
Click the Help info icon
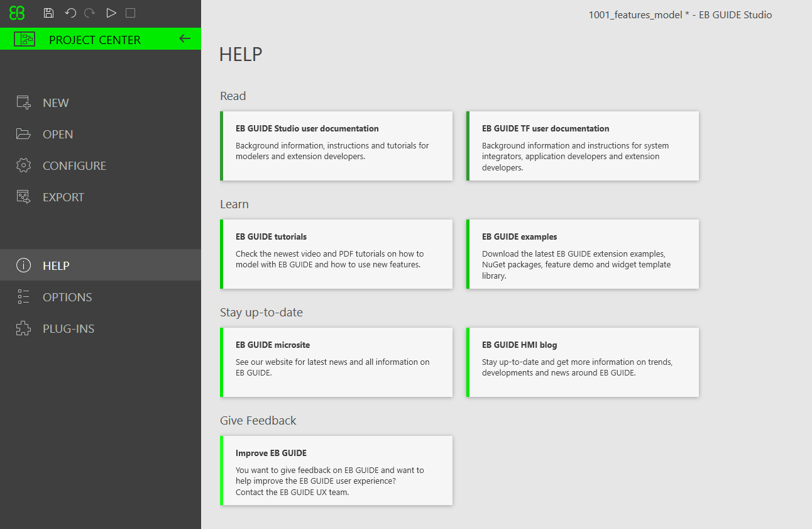(x=23, y=265)
